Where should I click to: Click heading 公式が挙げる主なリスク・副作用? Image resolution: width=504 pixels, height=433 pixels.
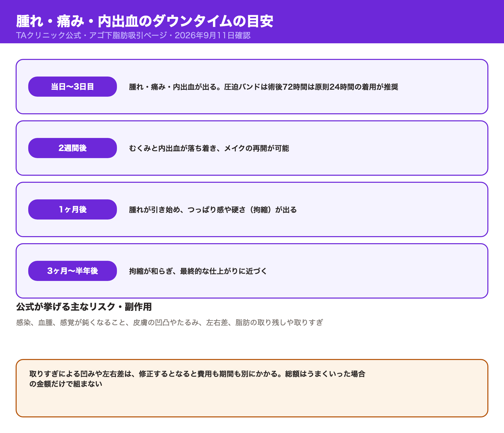84,307
